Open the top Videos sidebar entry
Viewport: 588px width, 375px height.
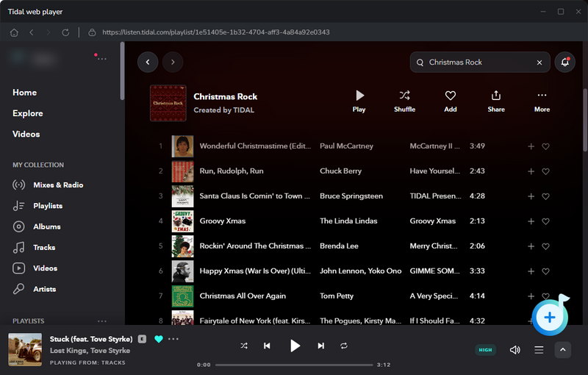tap(26, 135)
